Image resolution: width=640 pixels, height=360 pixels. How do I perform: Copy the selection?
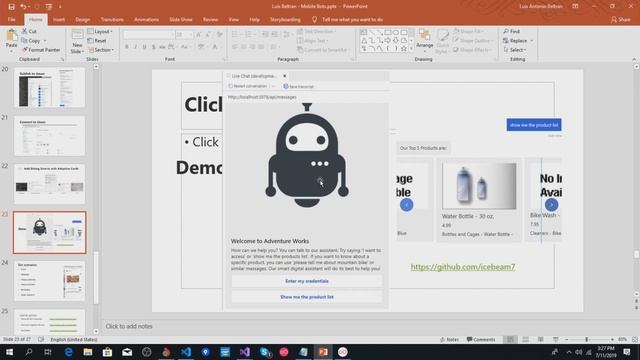[31, 41]
